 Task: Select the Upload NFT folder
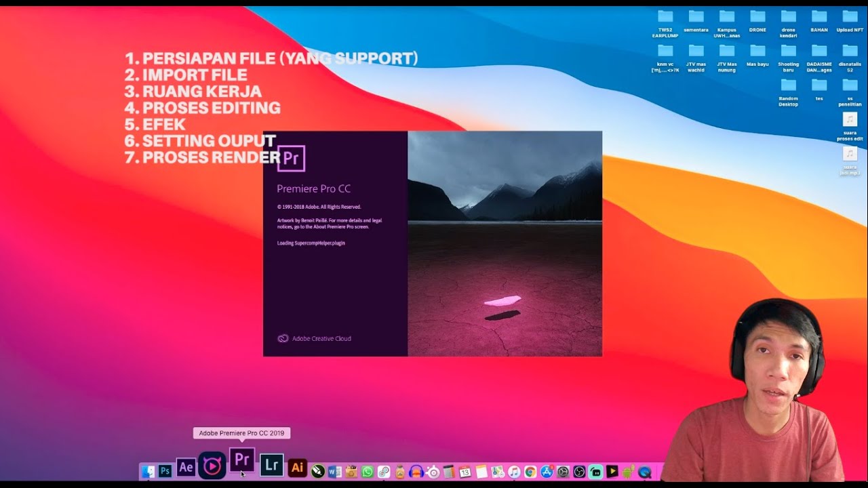pyautogui.click(x=850, y=20)
